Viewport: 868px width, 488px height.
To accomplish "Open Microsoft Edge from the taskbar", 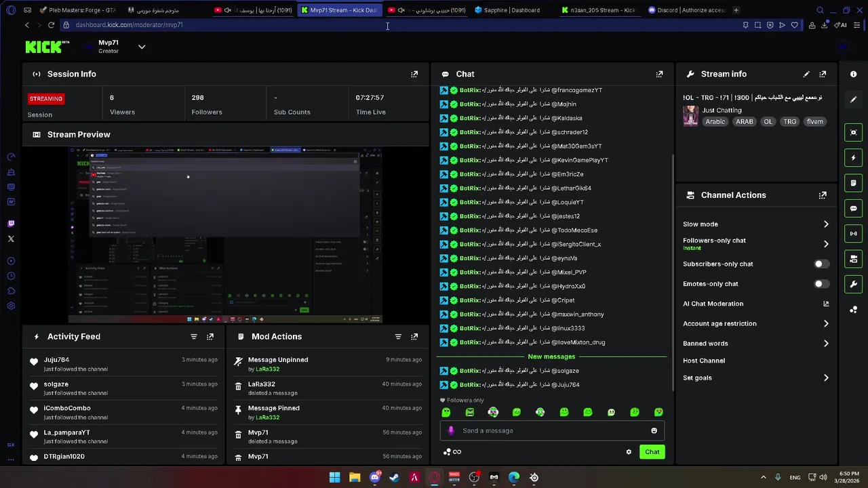I will pos(514,477).
